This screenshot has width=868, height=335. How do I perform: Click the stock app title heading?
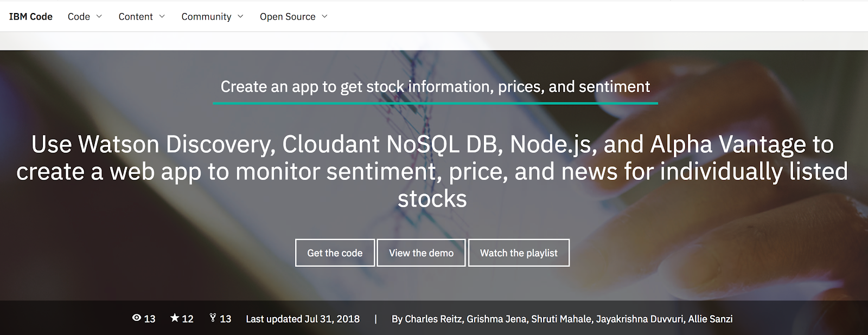[x=435, y=87]
